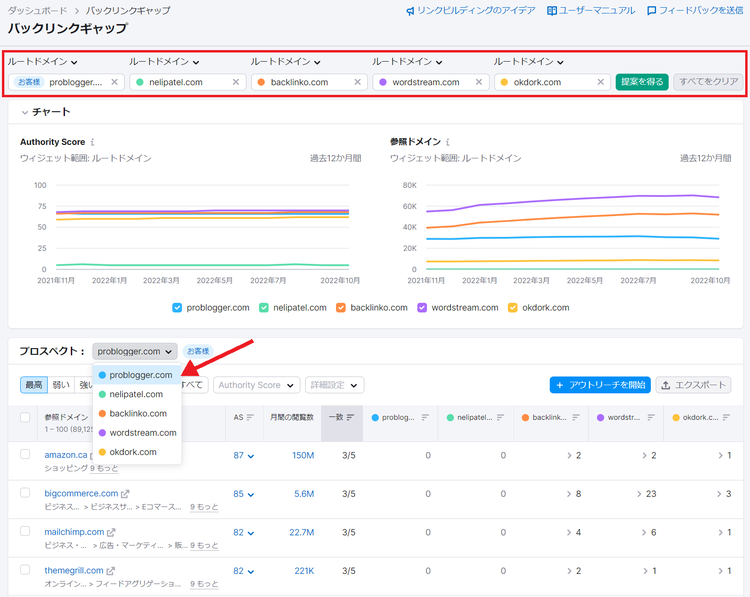
Task: Remove problogger domain with its X icon
Action: [114, 82]
